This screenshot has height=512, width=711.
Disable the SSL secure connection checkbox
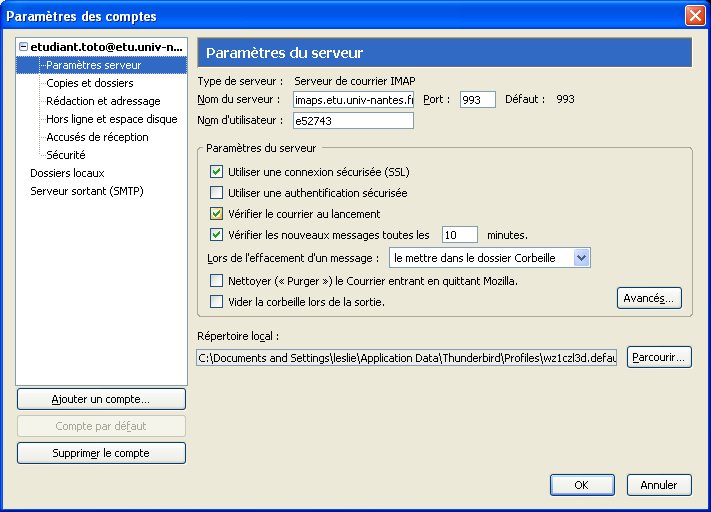[217, 172]
